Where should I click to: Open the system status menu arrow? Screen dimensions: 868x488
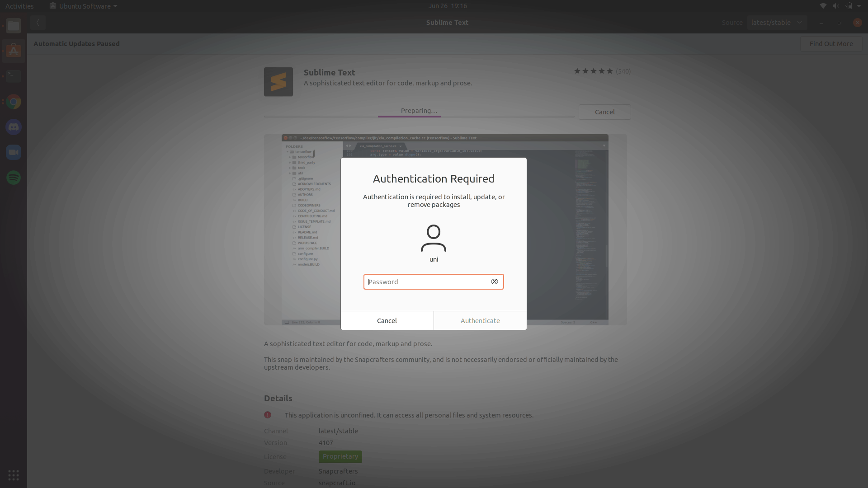pyautogui.click(x=859, y=6)
